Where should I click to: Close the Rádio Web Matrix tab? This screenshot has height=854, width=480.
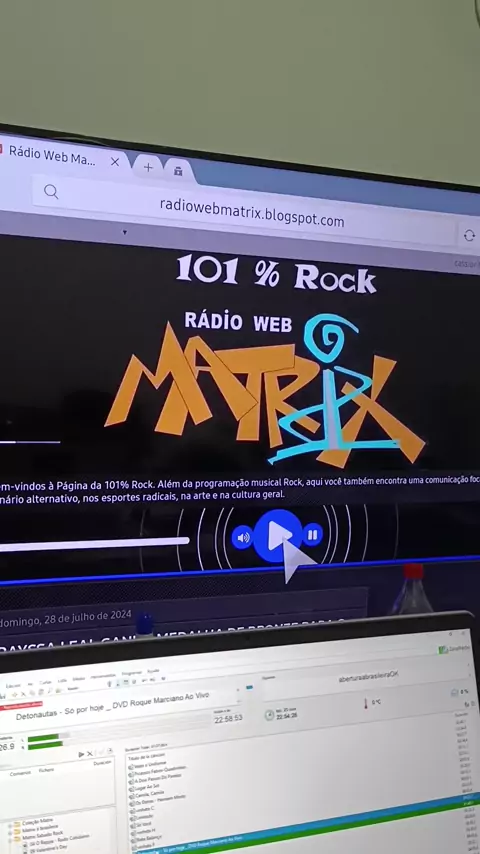click(115, 162)
